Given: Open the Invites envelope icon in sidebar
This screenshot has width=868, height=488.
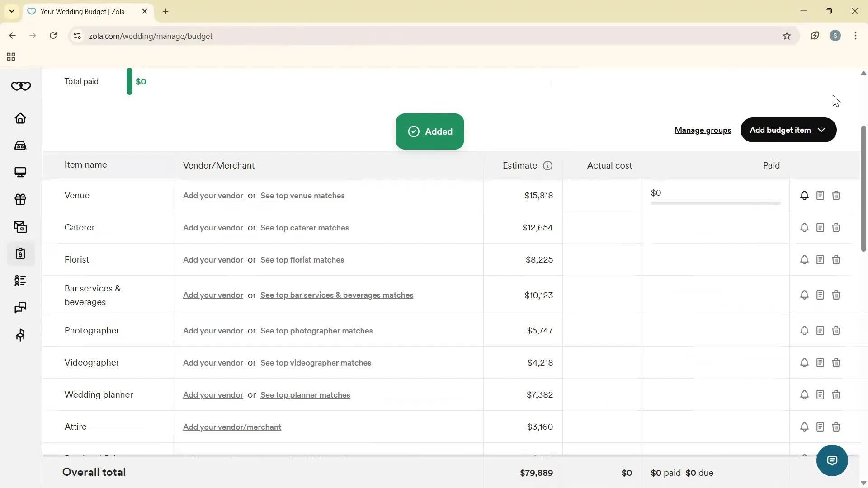Looking at the screenshot, I should [21, 226].
